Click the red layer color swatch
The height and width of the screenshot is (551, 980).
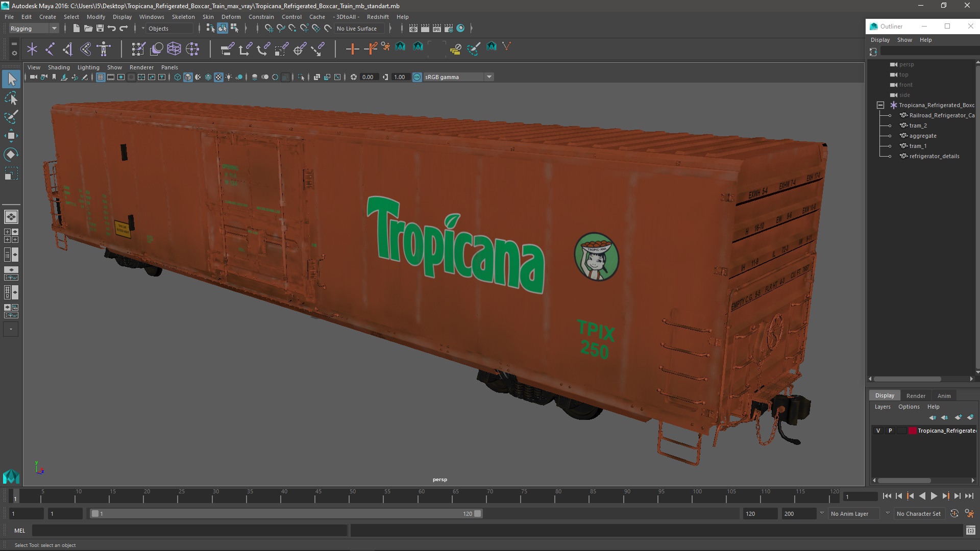912,431
